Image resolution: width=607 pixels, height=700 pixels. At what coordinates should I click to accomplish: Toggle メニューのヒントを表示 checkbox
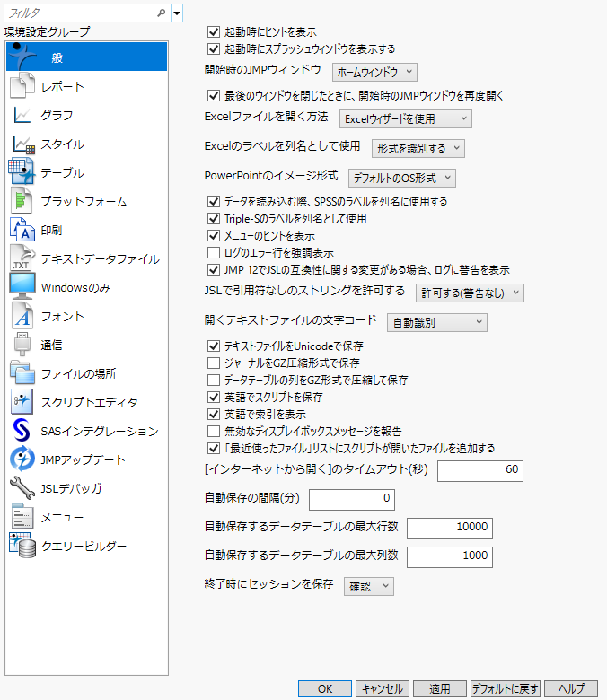(x=214, y=235)
